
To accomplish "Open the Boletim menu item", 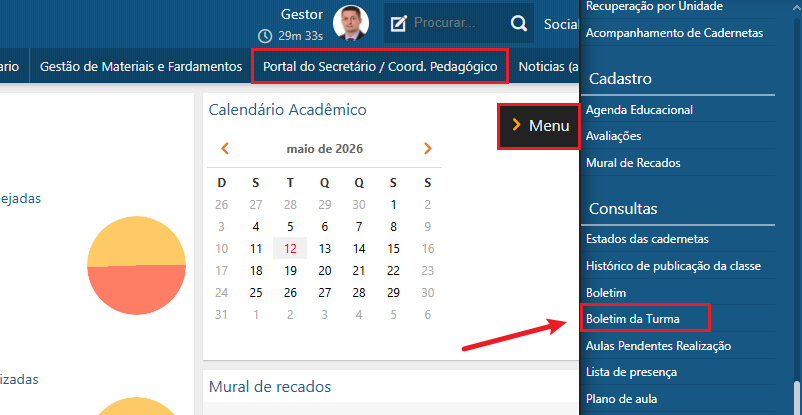I will [606, 293].
